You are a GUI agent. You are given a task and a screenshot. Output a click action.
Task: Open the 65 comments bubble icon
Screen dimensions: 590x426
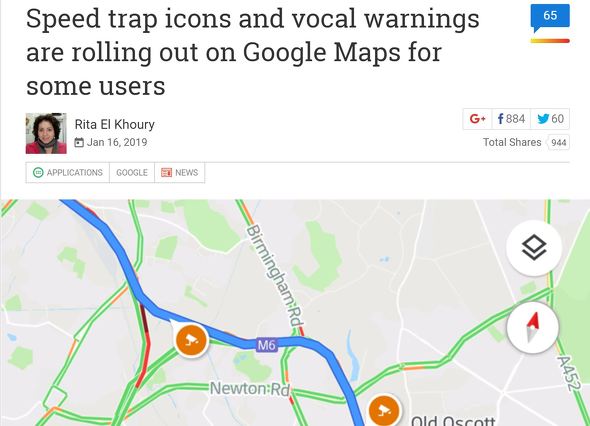(x=550, y=18)
